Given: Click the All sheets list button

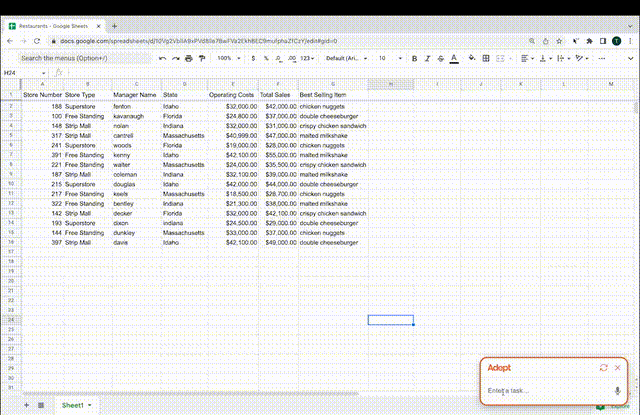Looking at the screenshot, I should (x=40, y=405).
